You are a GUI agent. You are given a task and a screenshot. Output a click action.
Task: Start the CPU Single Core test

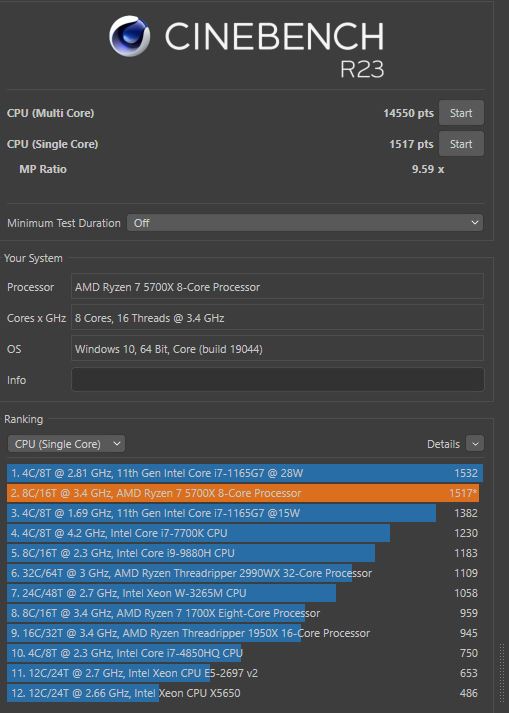pyautogui.click(x=461, y=144)
